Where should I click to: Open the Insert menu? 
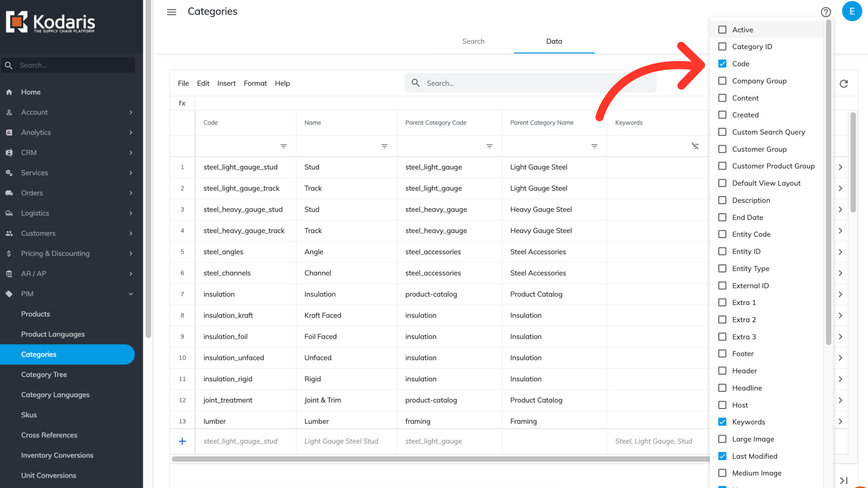point(226,83)
